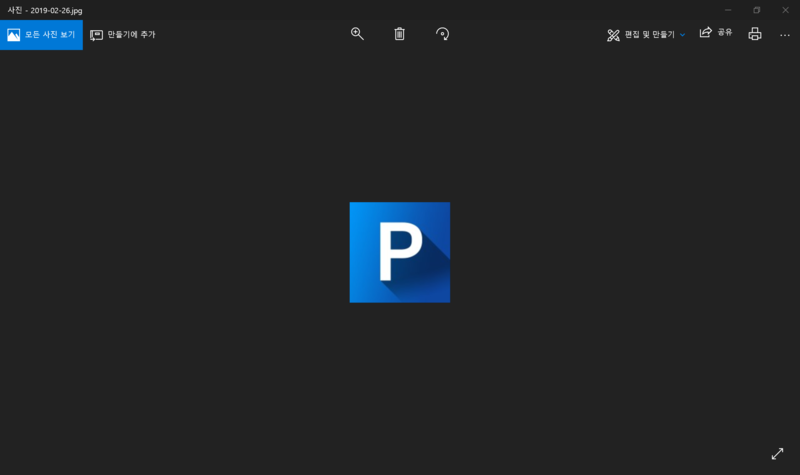The width and height of the screenshot is (800, 475).
Task: Expand the 편집 및 만들기 dropdown
Action: [646, 35]
